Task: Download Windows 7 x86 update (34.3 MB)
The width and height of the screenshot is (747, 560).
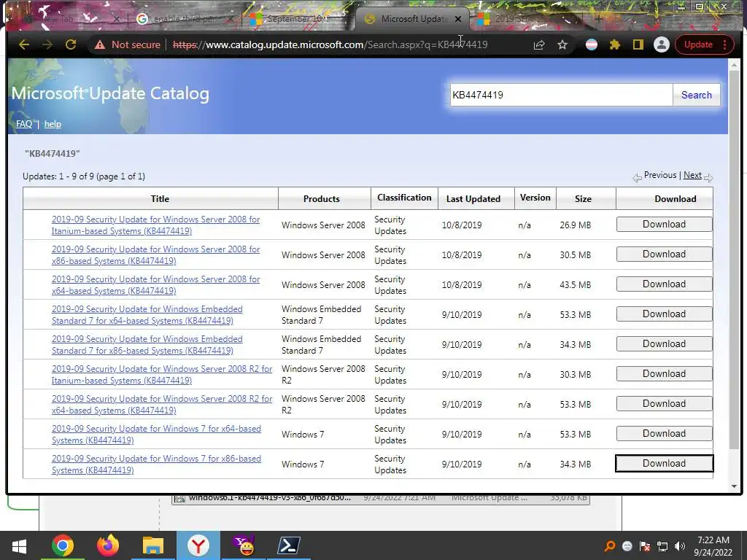Action: [664, 463]
